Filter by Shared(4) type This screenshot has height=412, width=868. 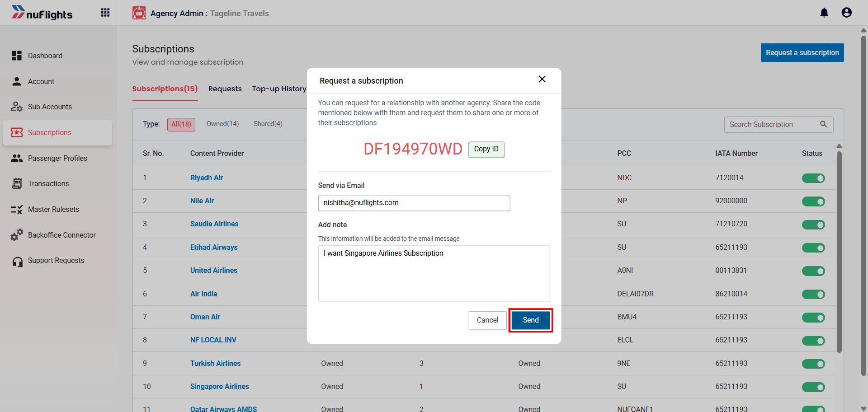(x=268, y=124)
